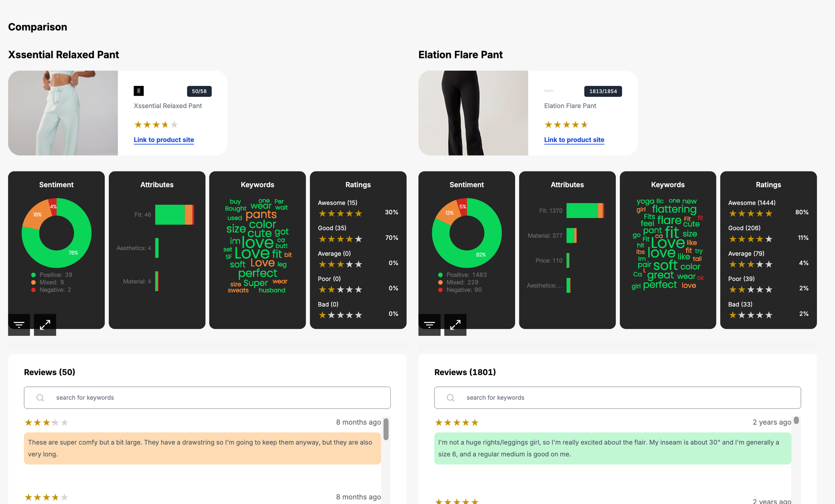Image resolution: width=835 pixels, height=504 pixels.
Task: Open the Xssential product site link
Action: click(163, 139)
